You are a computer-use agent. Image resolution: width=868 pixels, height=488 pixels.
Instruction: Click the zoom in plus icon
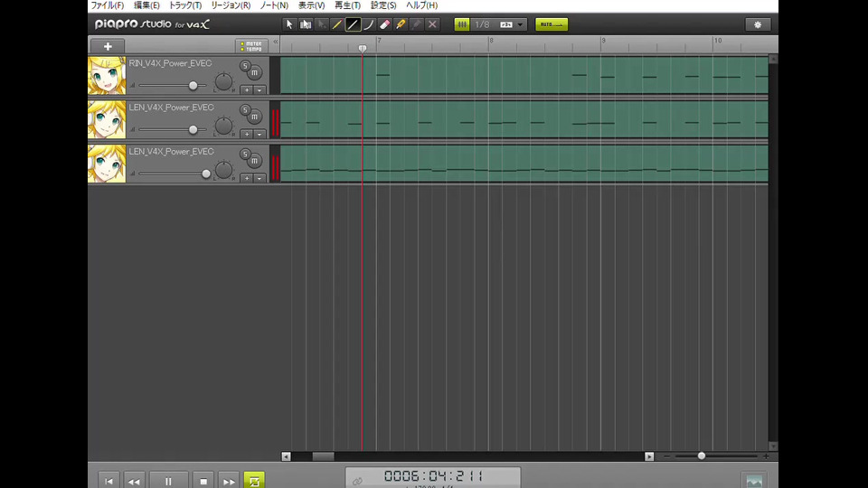pos(766,456)
